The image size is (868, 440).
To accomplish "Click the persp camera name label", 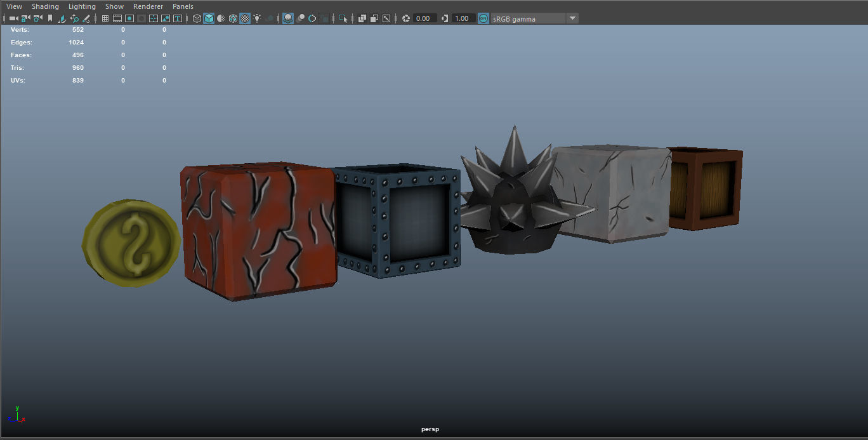I will click(x=430, y=429).
